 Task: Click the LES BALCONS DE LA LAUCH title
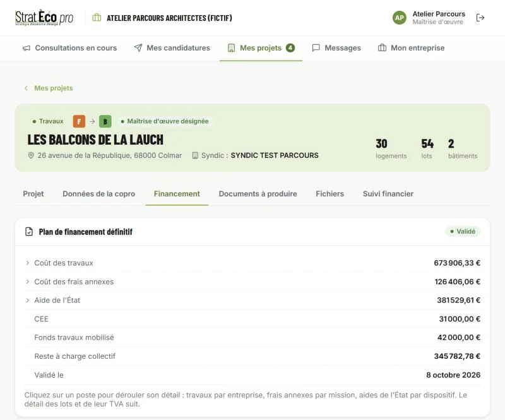click(95, 140)
